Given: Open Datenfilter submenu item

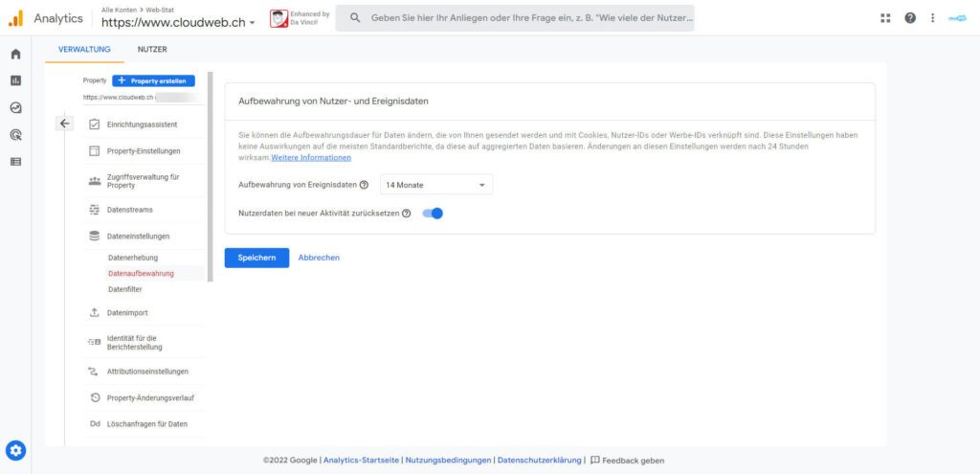Looking at the screenshot, I should point(125,289).
